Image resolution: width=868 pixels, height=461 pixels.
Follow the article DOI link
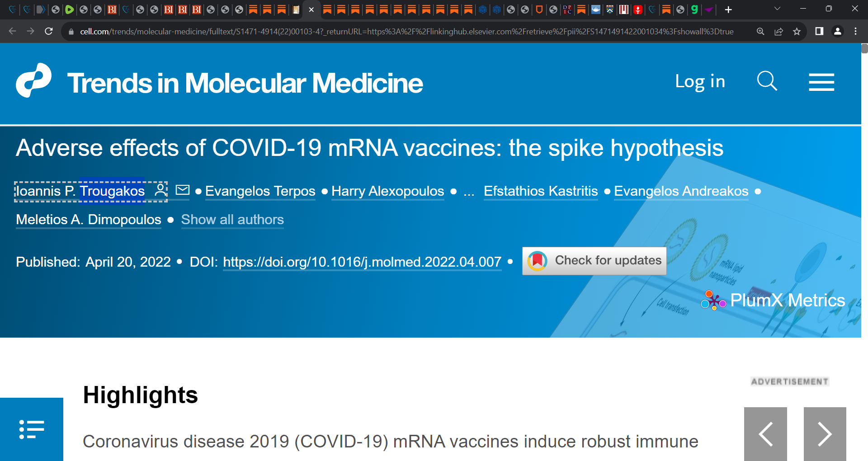click(x=361, y=262)
